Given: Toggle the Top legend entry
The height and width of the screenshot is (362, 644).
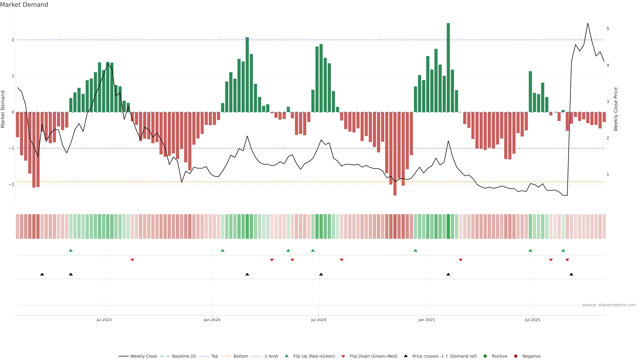Looking at the screenshot, I should pos(214,356).
